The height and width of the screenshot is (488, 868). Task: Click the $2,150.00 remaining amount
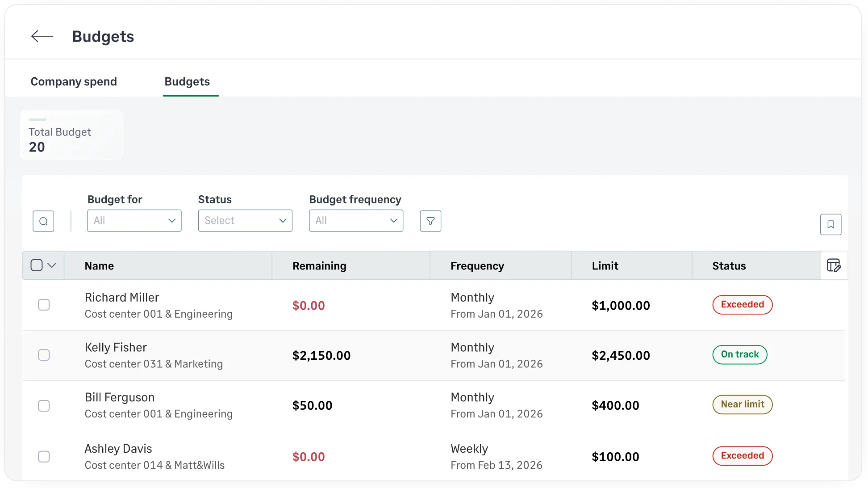point(321,356)
